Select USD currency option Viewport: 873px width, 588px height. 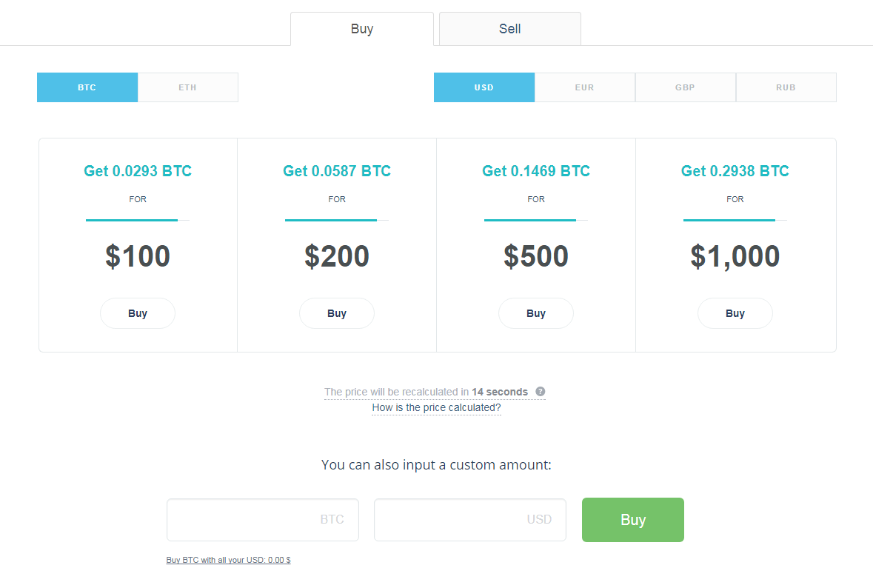point(484,87)
